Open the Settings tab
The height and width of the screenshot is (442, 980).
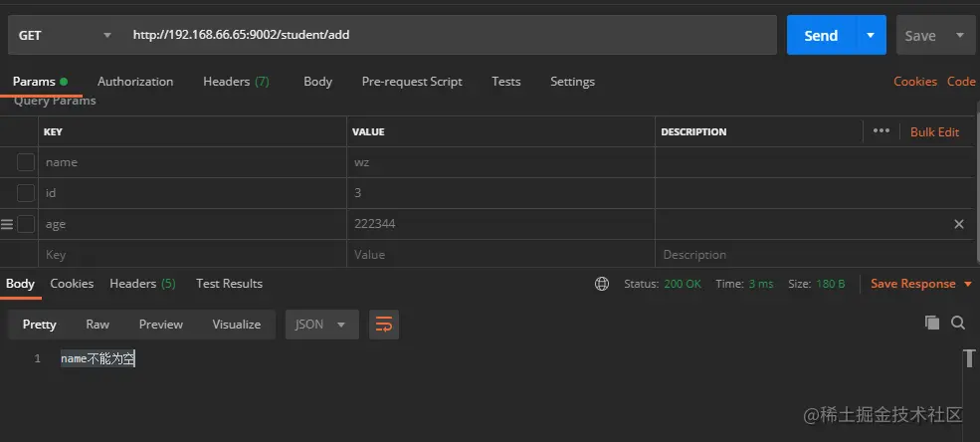coord(572,82)
